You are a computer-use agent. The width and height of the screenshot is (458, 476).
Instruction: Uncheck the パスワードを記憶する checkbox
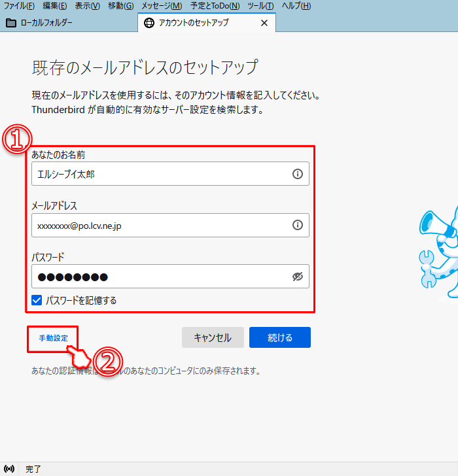(x=37, y=301)
